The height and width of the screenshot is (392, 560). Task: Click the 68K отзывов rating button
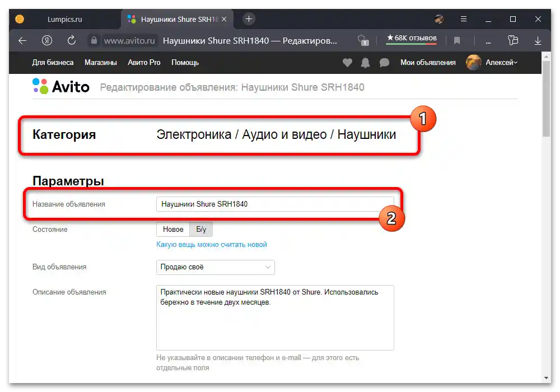[x=412, y=39]
